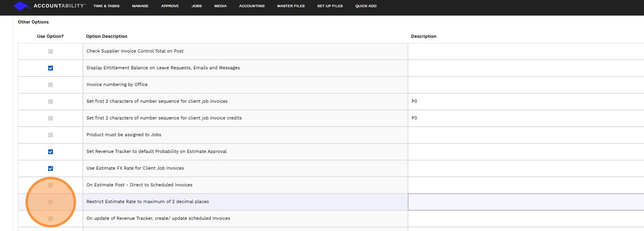Enable Invoice numbering by Office checkbox
Screen dimensions: 644x231
[x=51, y=85]
